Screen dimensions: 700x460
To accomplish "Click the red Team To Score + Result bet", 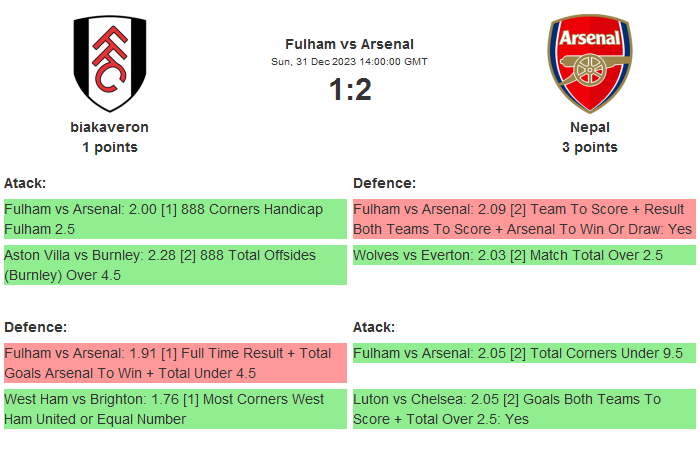I will point(523,219).
